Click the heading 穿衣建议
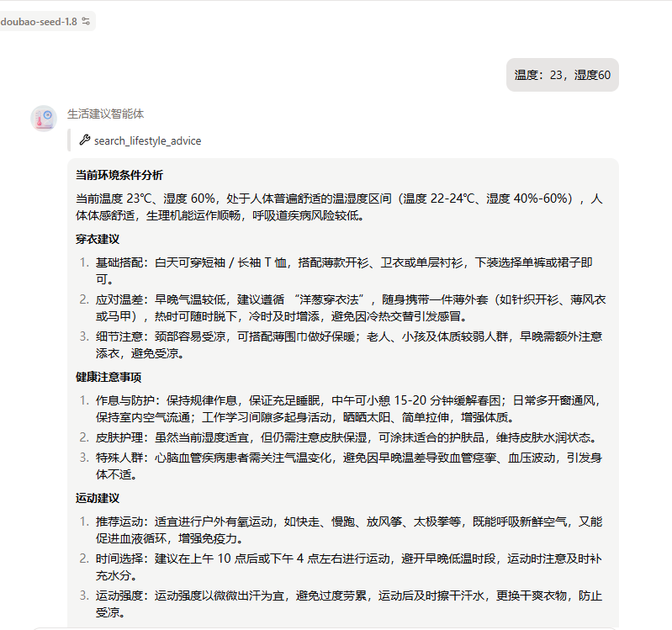672x630 pixels. click(x=98, y=239)
